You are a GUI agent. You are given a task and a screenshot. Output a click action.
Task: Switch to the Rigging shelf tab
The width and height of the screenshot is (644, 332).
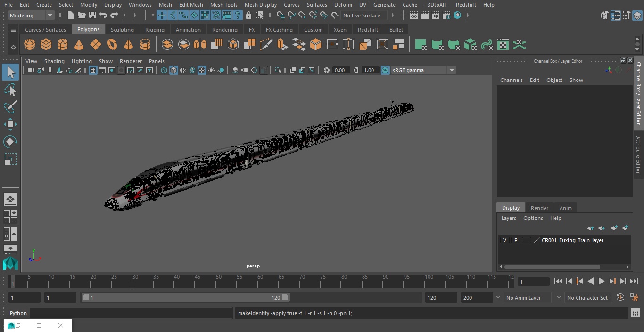(155, 30)
